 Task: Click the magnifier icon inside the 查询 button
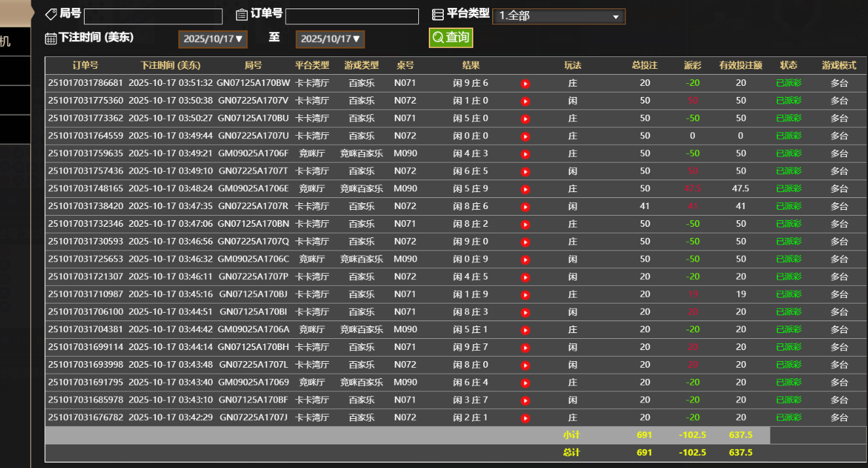point(438,38)
